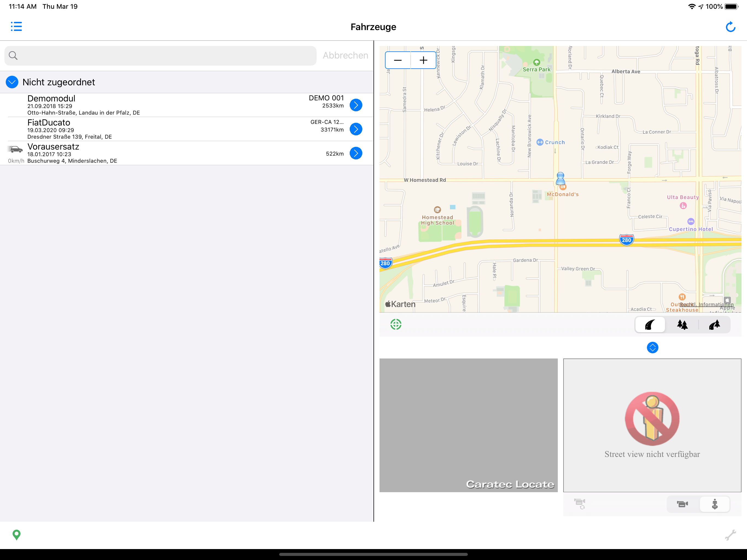Click the Ulta Beauty marker

coord(683,206)
